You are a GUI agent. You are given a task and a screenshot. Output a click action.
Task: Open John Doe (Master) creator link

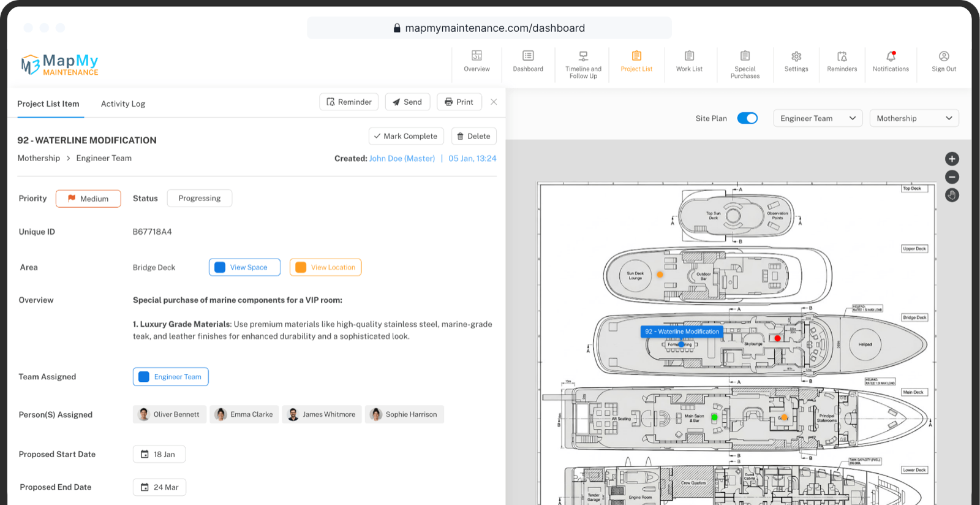tap(402, 158)
